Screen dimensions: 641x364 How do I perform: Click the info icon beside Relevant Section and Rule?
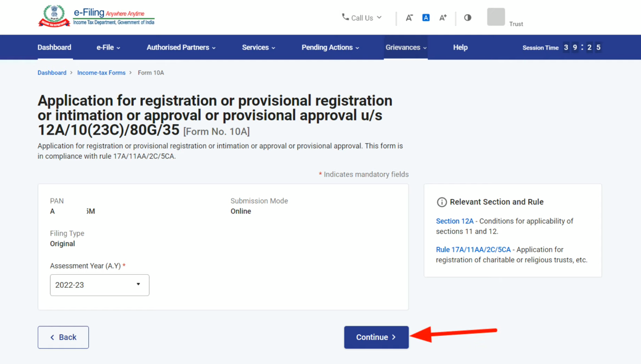[x=441, y=202]
